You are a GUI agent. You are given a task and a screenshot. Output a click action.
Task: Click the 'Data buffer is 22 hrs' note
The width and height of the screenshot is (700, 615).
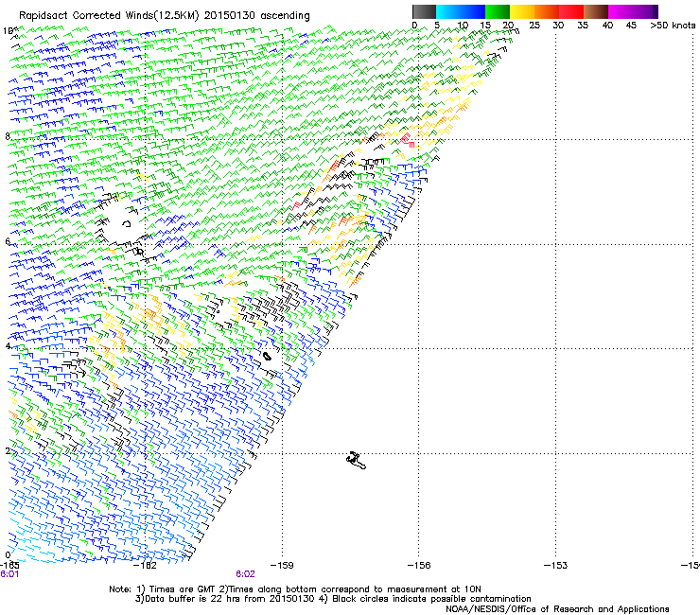(x=225, y=599)
